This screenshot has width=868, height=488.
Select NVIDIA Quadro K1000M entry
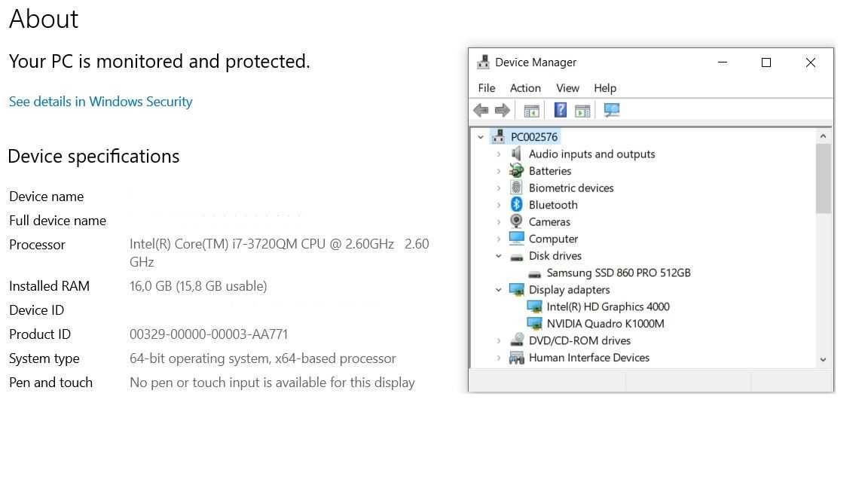coord(605,324)
